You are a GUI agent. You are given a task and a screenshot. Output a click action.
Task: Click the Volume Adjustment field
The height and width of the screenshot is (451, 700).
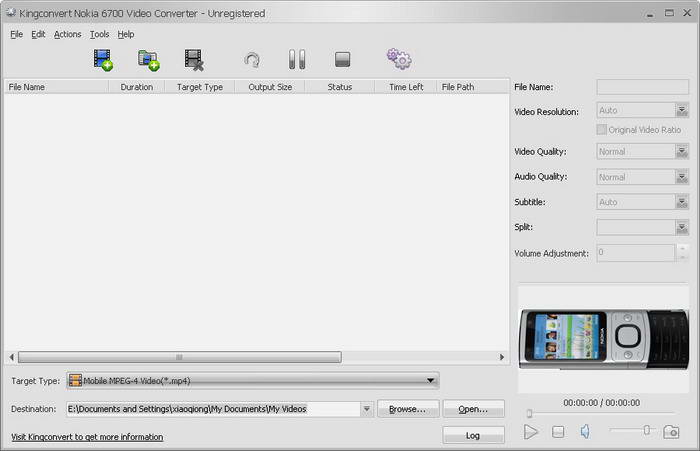pyautogui.click(x=636, y=253)
